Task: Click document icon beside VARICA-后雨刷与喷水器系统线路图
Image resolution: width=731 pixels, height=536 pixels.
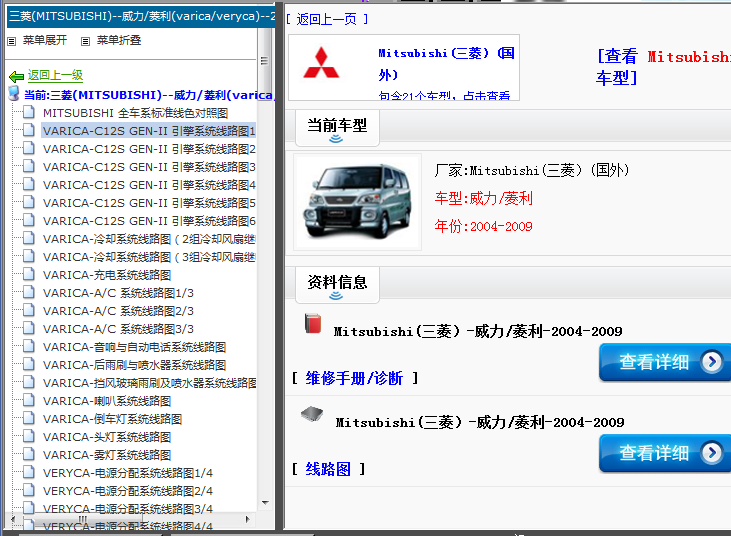Action: [x=29, y=364]
